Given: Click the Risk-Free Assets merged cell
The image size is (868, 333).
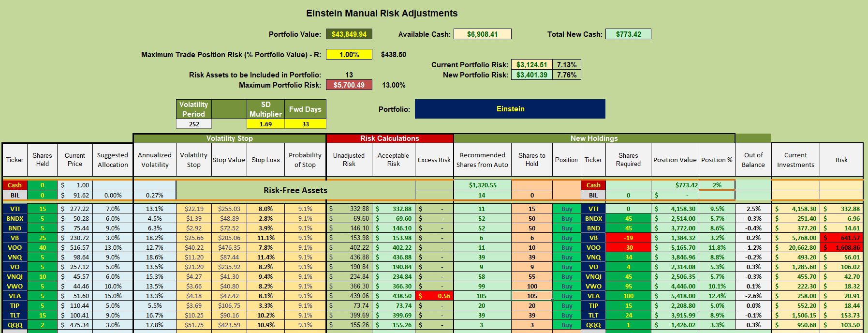Looking at the screenshot, I should [x=295, y=190].
